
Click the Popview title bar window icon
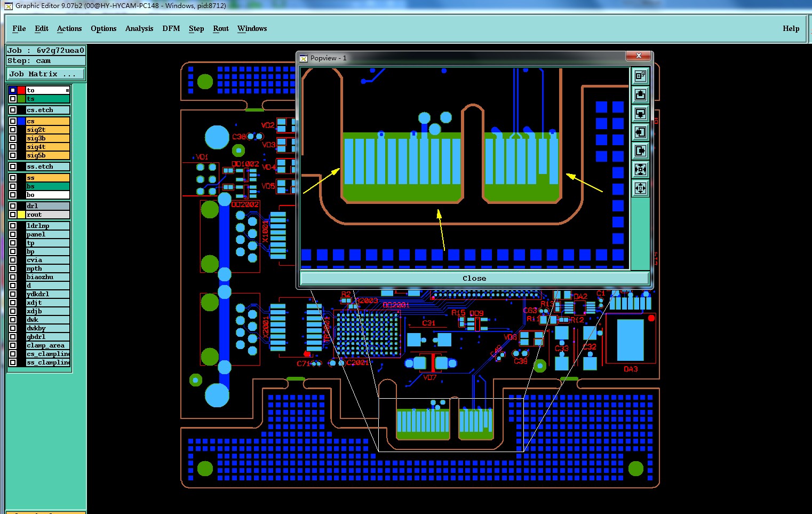304,58
